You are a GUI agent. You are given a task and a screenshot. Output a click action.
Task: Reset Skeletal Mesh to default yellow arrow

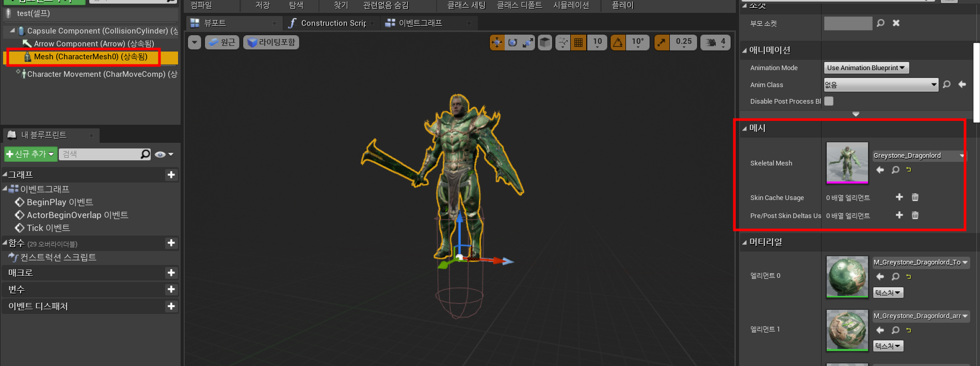(909, 170)
